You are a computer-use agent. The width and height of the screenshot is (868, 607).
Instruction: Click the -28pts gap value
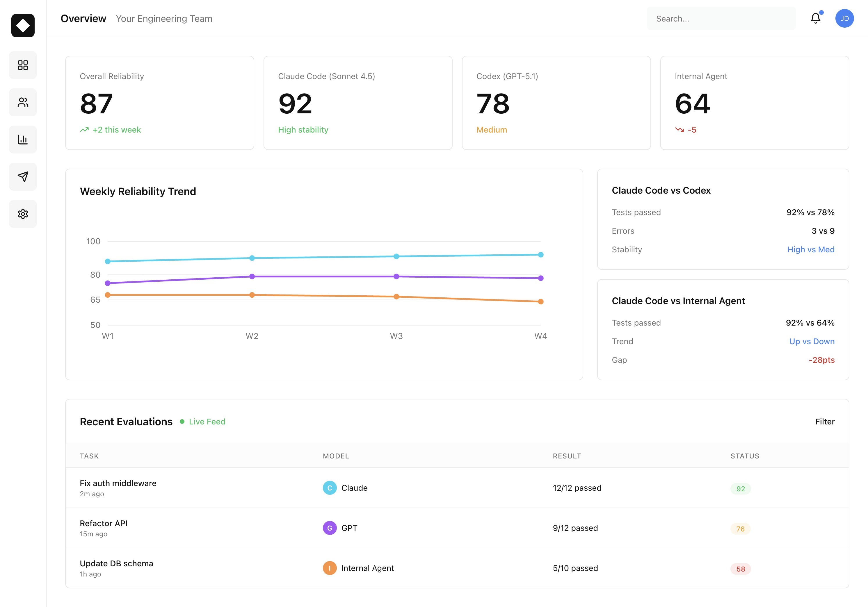(x=821, y=360)
